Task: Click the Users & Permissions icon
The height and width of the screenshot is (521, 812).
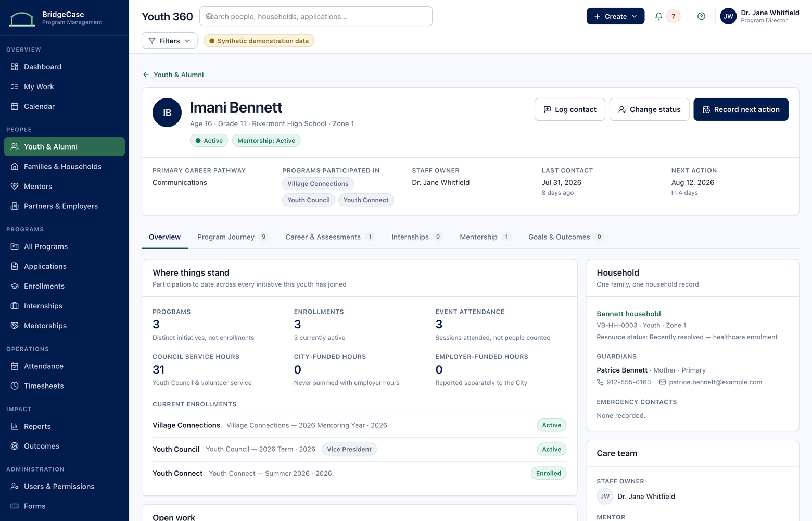Action: click(x=15, y=487)
